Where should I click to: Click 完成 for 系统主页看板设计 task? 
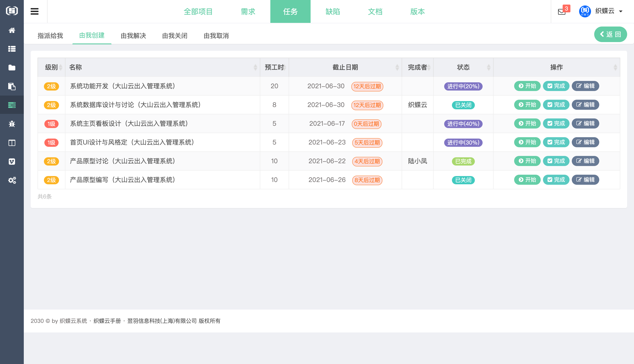(x=556, y=123)
